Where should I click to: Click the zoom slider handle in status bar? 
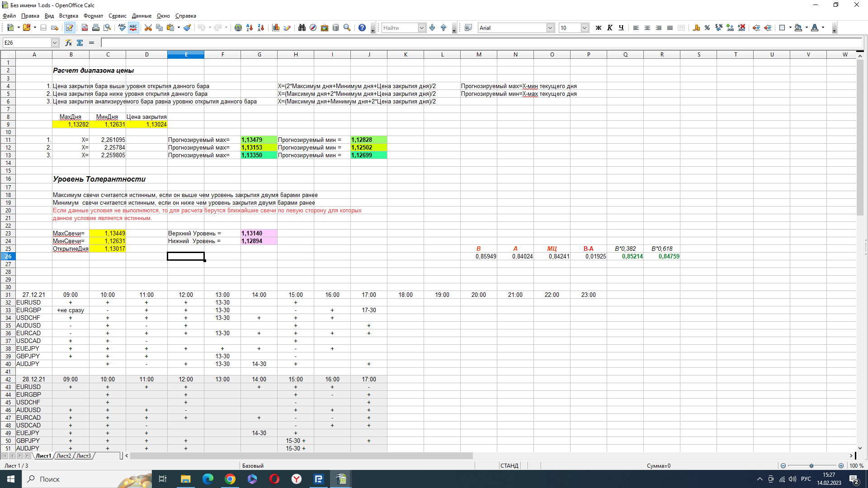(811, 466)
